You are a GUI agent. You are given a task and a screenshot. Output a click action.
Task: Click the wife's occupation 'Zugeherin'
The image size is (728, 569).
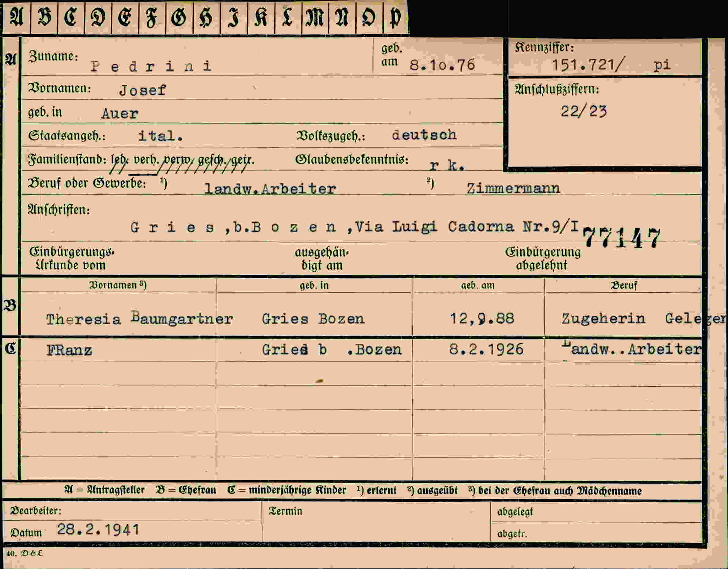pyautogui.click(x=603, y=319)
